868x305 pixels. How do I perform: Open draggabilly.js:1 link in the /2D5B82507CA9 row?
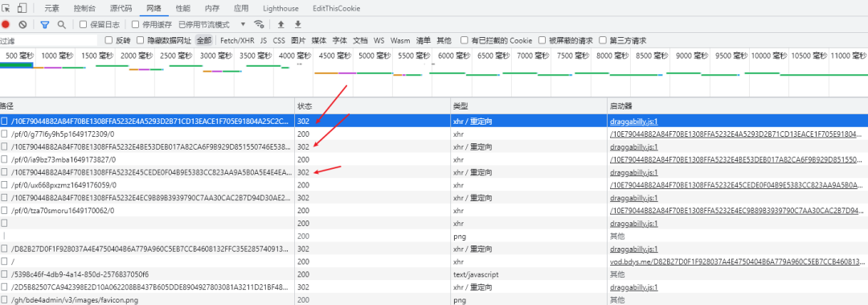point(633,287)
